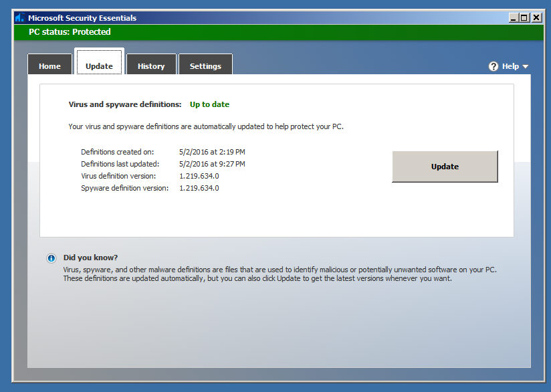Click the 'Up to date' status text
This screenshot has width=551, height=392.
[x=209, y=104]
